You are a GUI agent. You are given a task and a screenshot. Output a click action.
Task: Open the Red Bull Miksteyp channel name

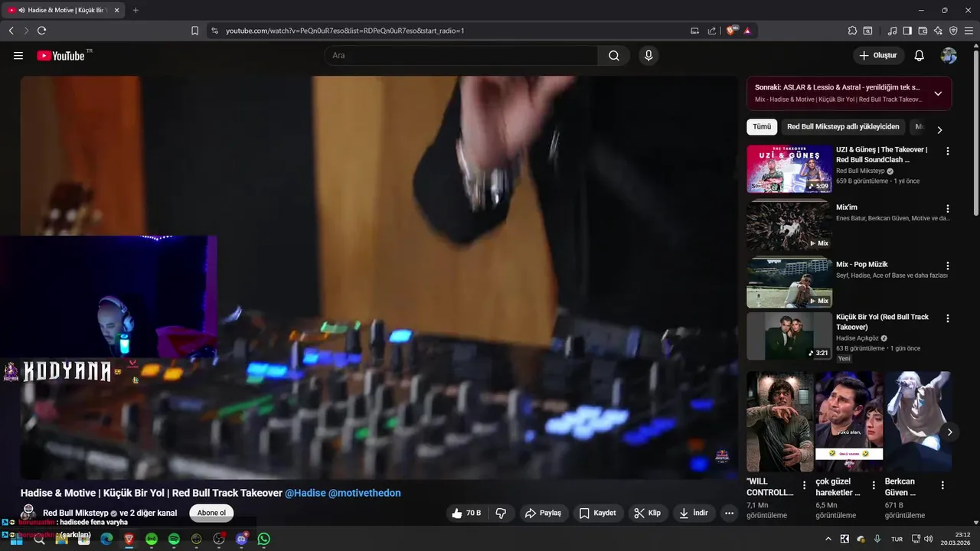76,513
